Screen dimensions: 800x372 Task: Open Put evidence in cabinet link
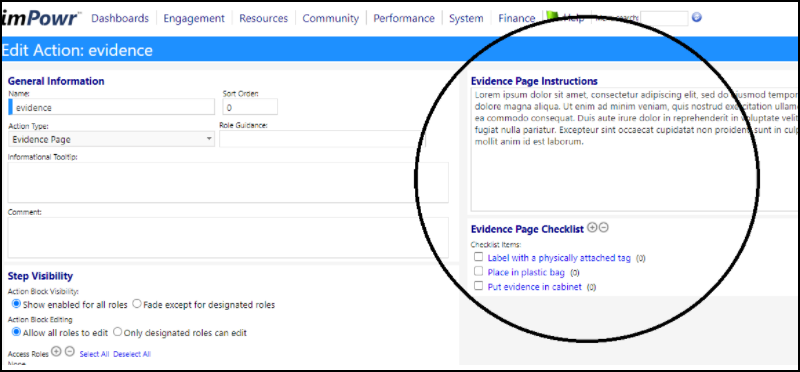coord(535,287)
